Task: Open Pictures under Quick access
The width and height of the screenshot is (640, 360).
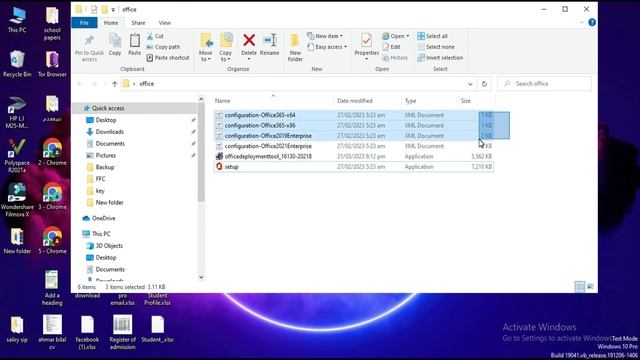Action: click(105, 156)
